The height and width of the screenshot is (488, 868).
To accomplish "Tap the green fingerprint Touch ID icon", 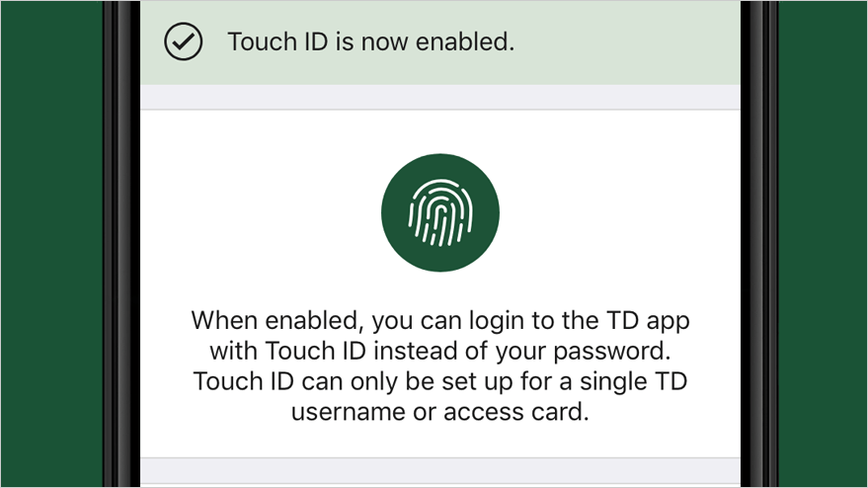I will [440, 212].
